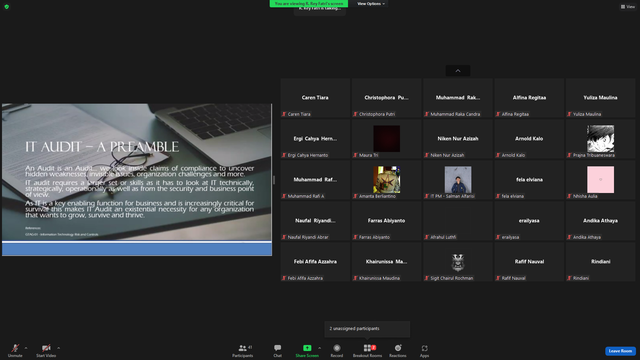The width and height of the screenshot is (640, 360).
Task: Select Rindiani's video tile
Action: [x=600, y=262]
